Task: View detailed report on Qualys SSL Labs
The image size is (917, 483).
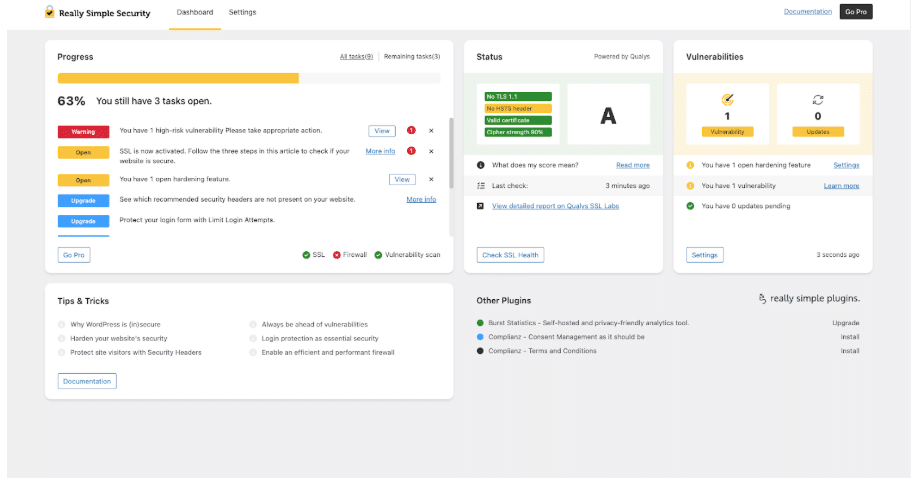Action: pyautogui.click(x=555, y=206)
